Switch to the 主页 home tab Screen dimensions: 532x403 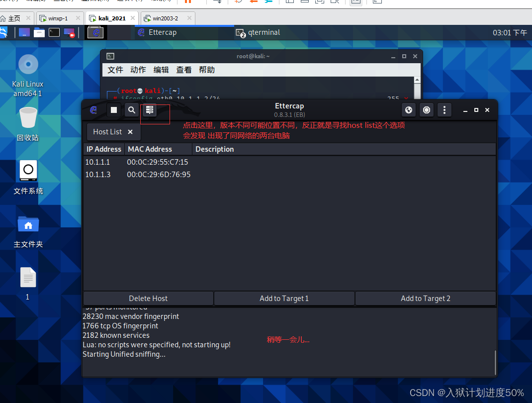tap(14, 18)
